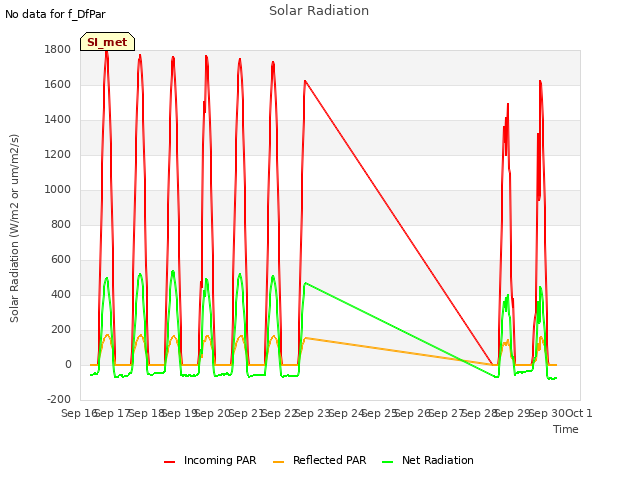
Task: Click the 800 y-axis tick label
Action: coord(61,224)
